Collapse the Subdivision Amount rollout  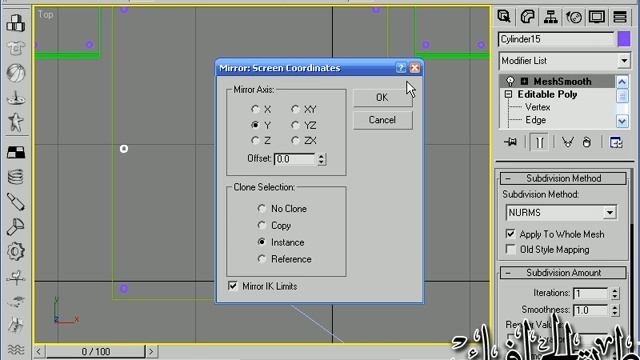pyautogui.click(x=564, y=273)
